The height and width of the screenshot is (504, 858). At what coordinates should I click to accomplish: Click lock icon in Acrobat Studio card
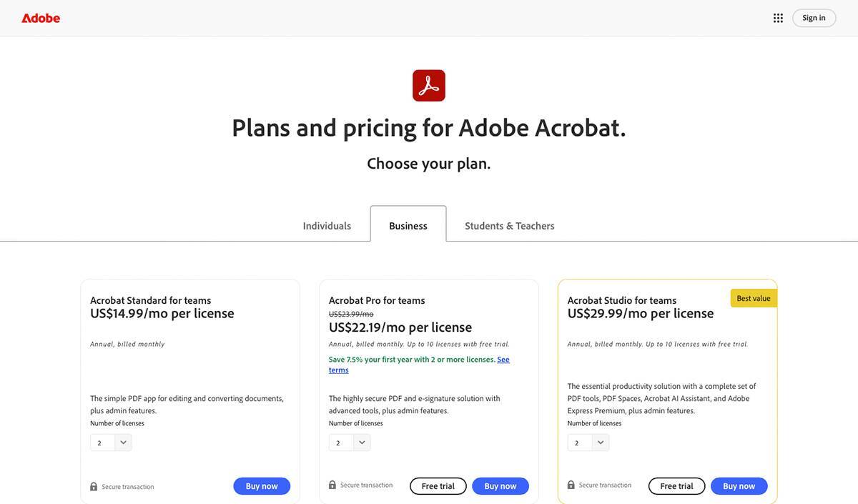pyautogui.click(x=571, y=485)
